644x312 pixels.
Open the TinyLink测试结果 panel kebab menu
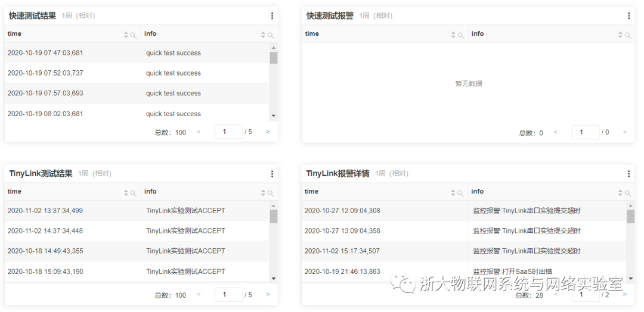272,174
